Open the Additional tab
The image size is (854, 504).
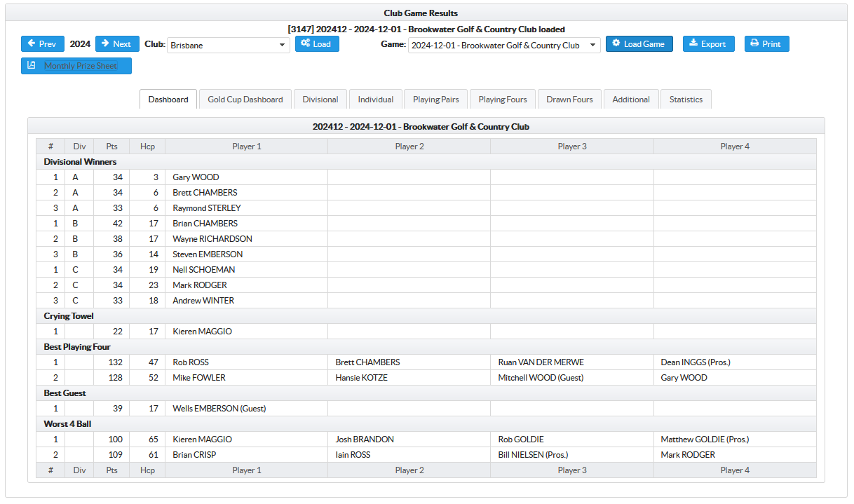pos(631,100)
